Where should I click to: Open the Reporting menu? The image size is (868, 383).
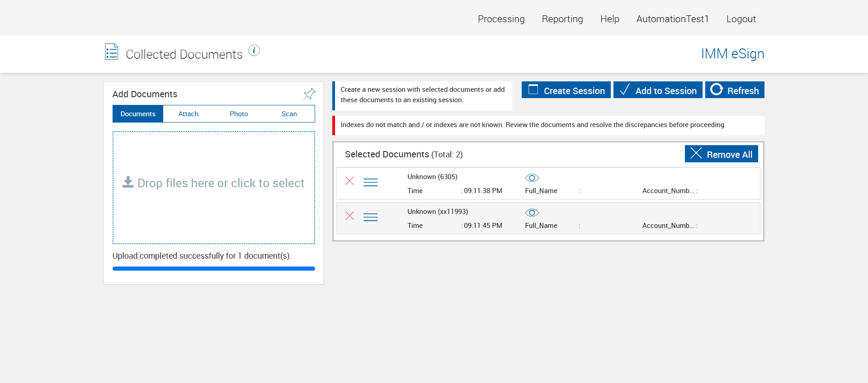click(x=562, y=19)
